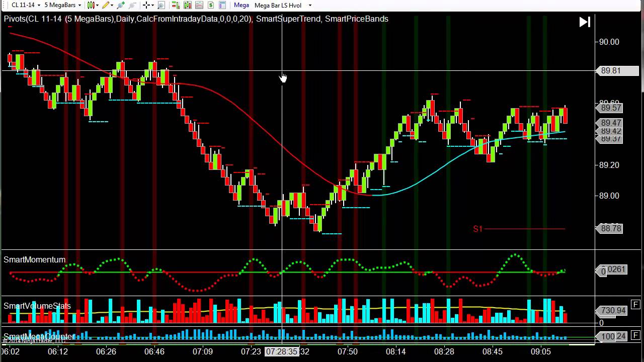
Task: Click the 89.00 price axis label
Action: click(x=609, y=196)
